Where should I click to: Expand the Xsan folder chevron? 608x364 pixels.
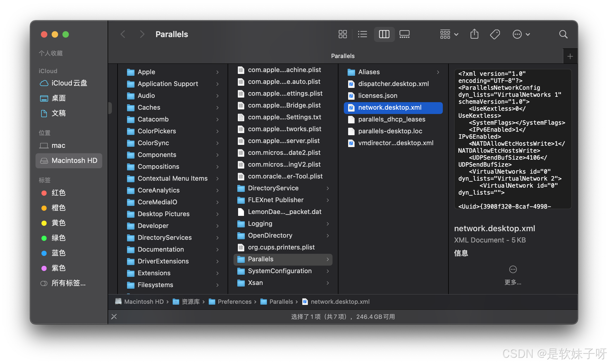[x=328, y=283]
